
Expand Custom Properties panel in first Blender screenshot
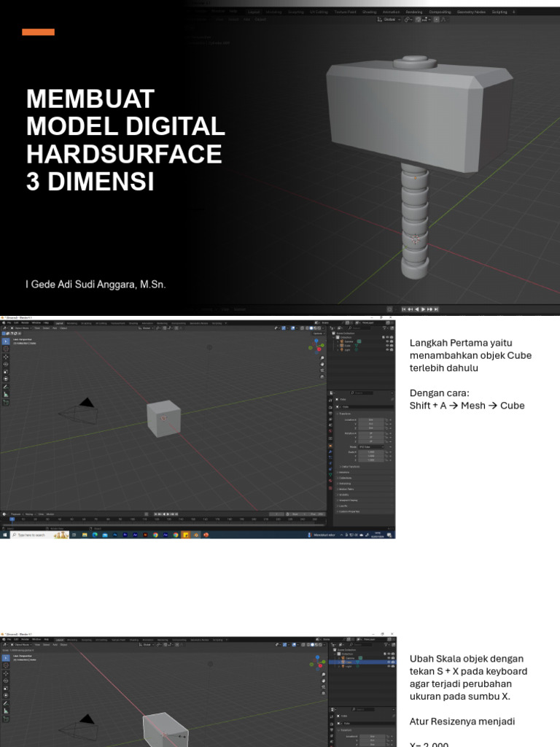pyautogui.click(x=365, y=511)
